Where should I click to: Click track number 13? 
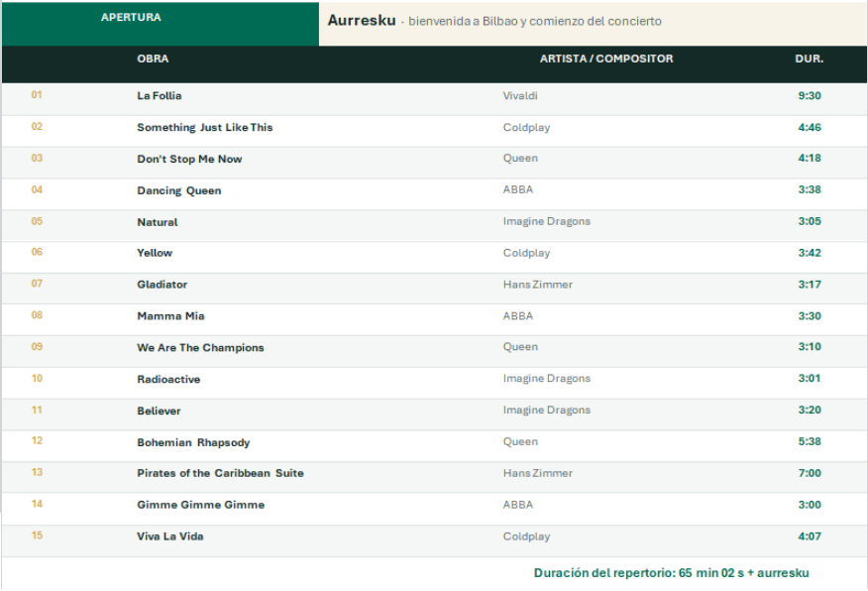(37, 472)
